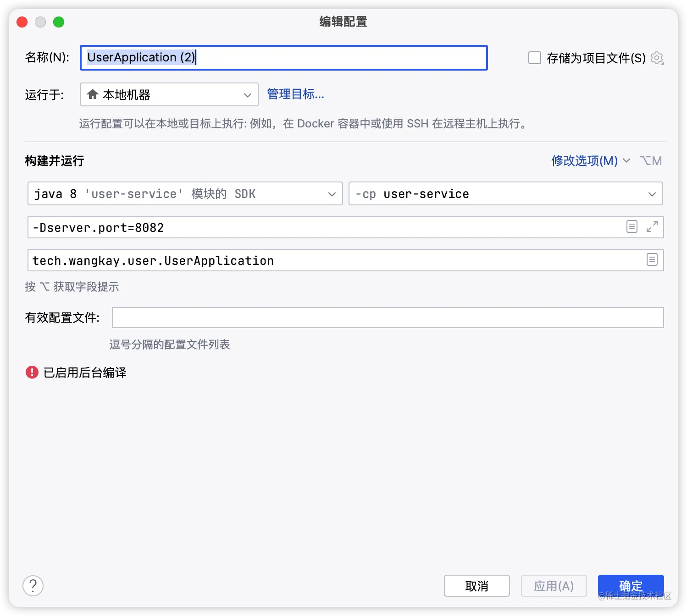Click the expand arrows icon in VM options field
The image size is (687, 616).
click(x=652, y=226)
